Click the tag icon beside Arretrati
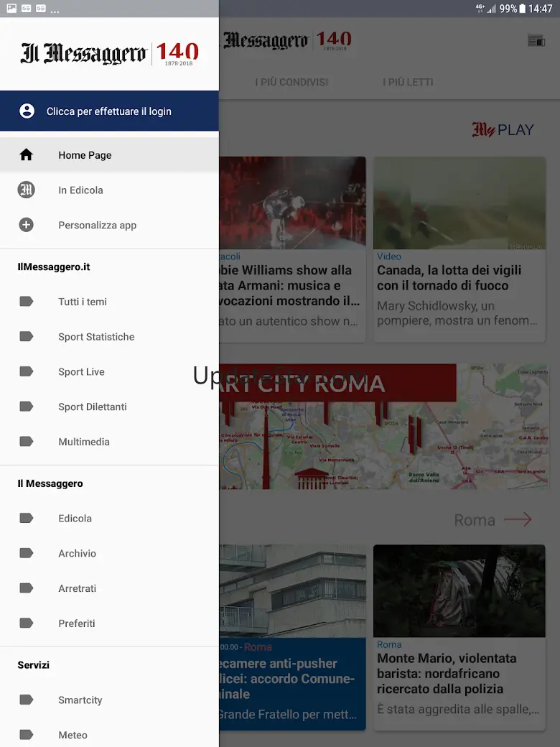The width and height of the screenshot is (560, 747). 26,588
